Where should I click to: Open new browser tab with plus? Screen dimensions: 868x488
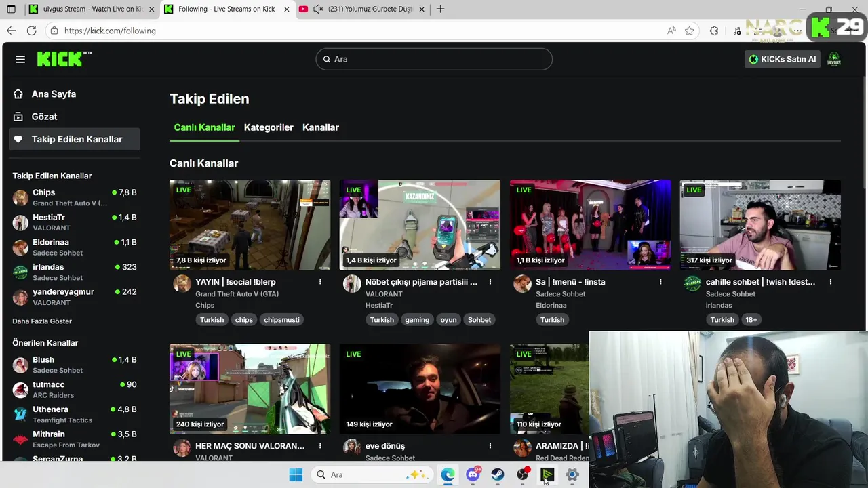[x=441, y=9]
